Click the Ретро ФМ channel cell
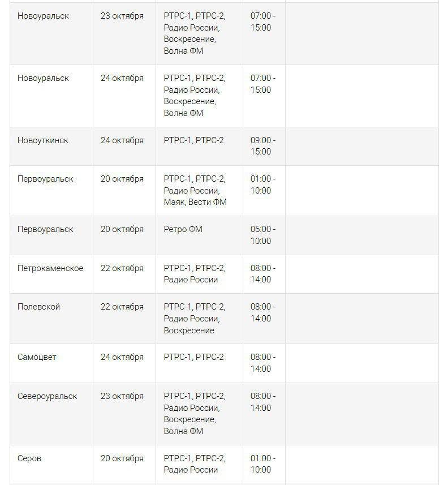448x485 pixels. [183, 229]
